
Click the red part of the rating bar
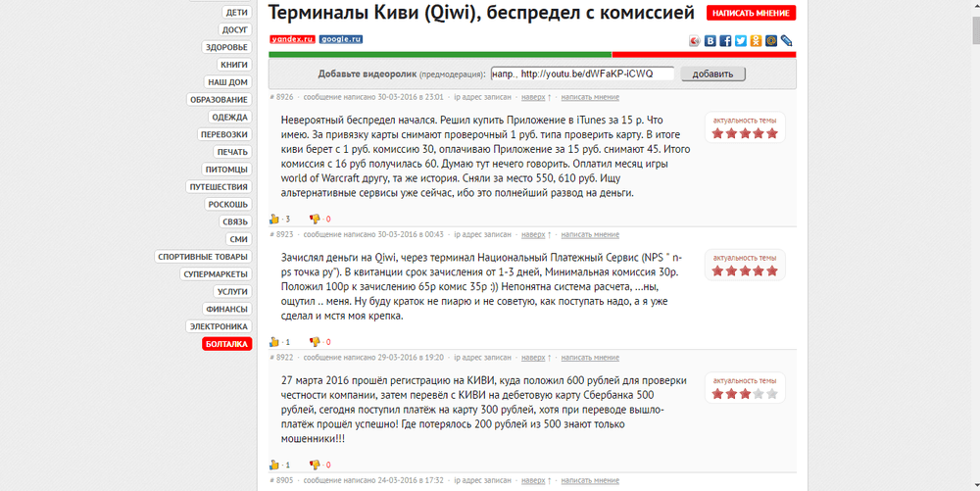tap(704, 55)
